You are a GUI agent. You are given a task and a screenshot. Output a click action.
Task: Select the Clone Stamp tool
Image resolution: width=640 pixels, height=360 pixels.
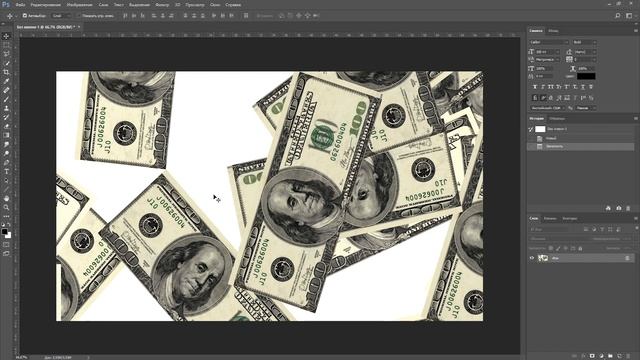(6, 108)
